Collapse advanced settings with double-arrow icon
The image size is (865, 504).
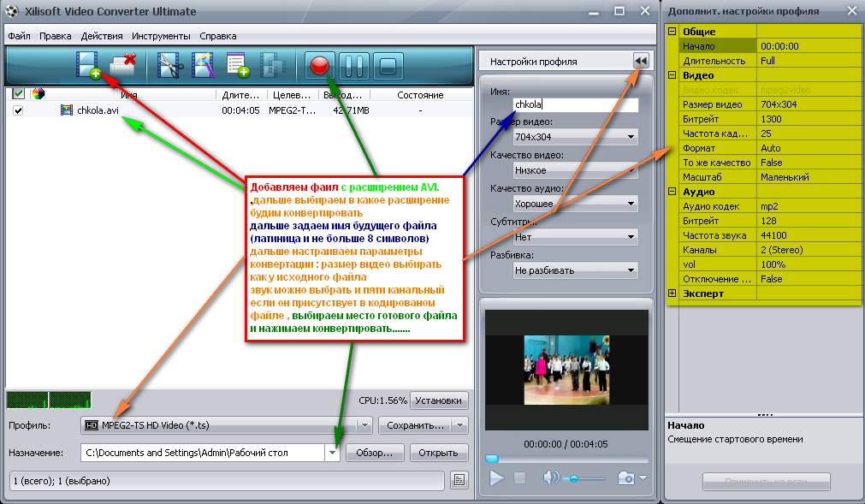click(x=641, y=61)
